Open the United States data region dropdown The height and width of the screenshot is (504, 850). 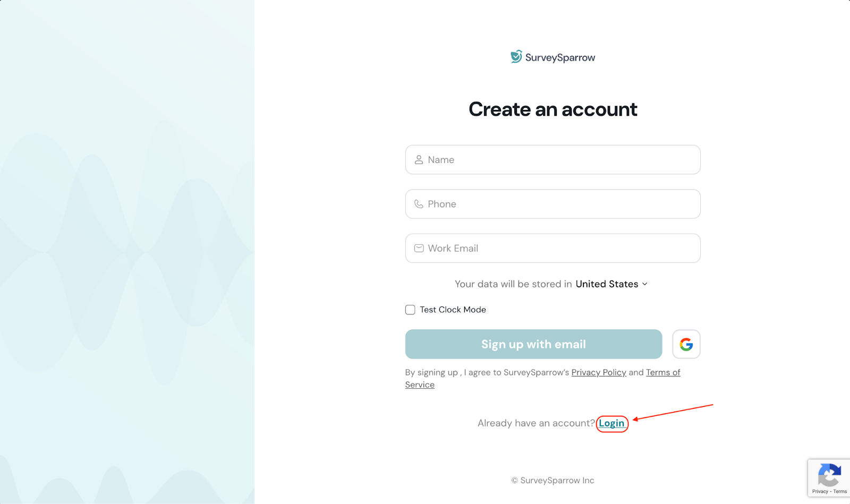point(607,284)
